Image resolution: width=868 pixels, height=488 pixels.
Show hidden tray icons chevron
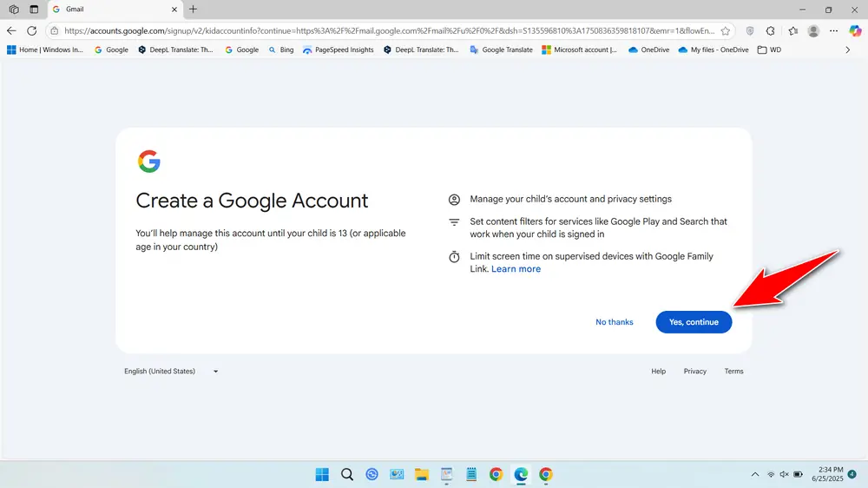tap(755, 475)
